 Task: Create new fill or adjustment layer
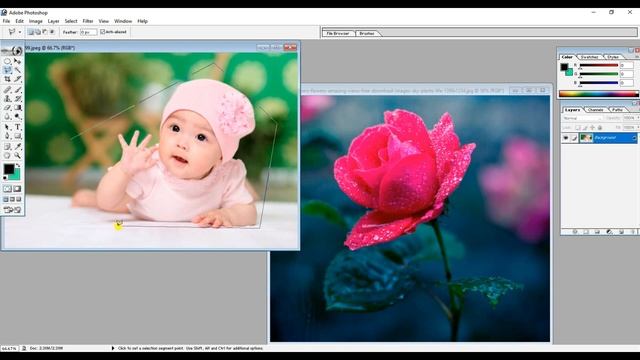(x=609, y=232)
